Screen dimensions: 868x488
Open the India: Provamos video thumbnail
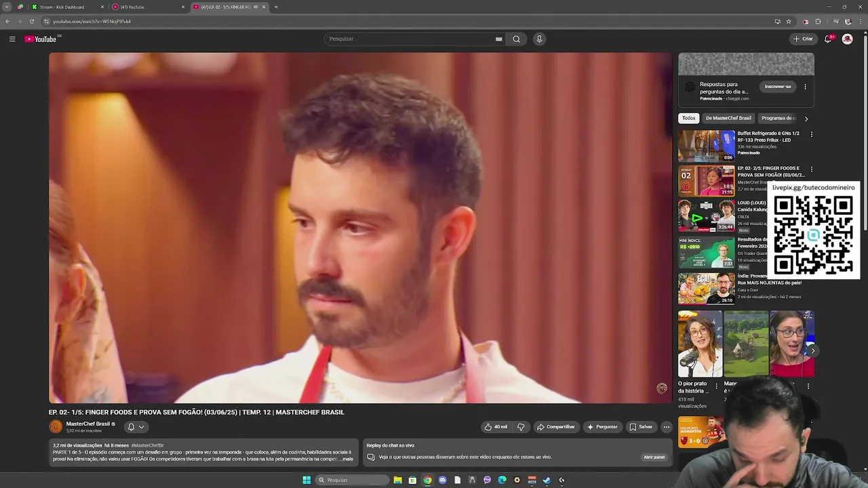point(707,288)
